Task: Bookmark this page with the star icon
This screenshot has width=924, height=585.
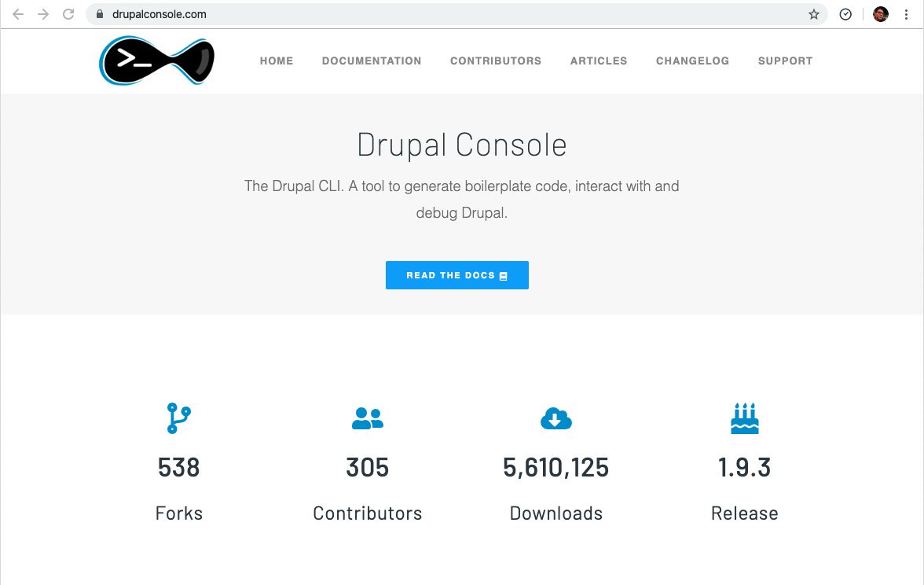Action: (x=814, y=14)
